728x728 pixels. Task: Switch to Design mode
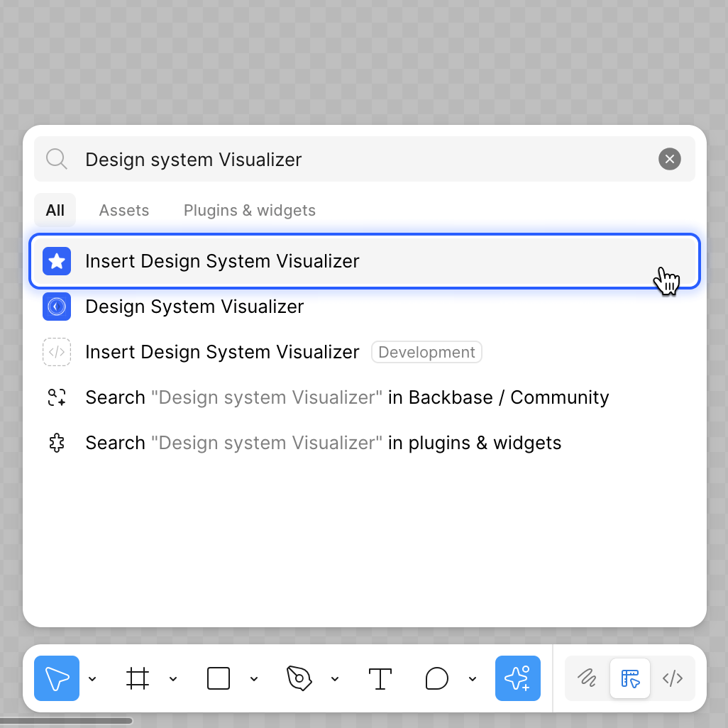point(630,678)
